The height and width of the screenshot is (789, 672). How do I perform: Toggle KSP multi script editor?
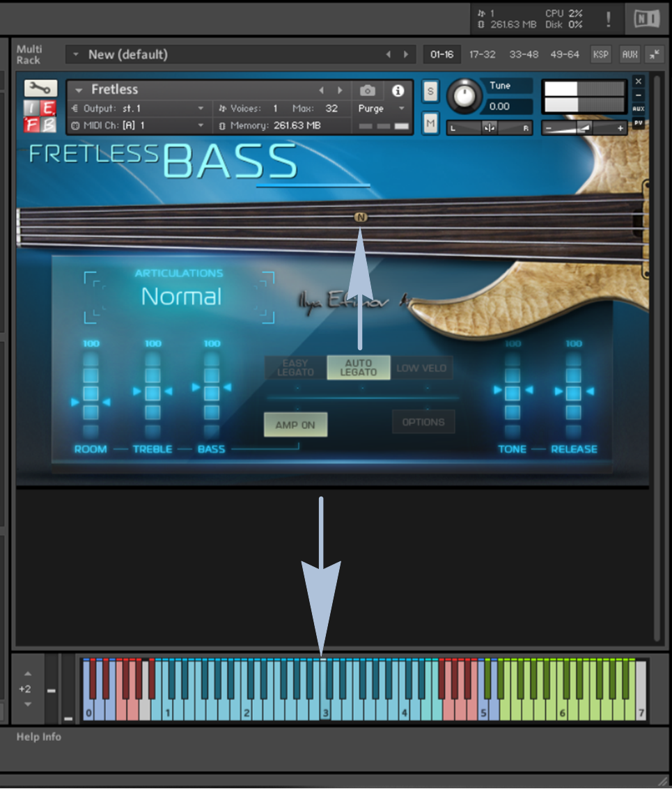(x=600, y=54)
